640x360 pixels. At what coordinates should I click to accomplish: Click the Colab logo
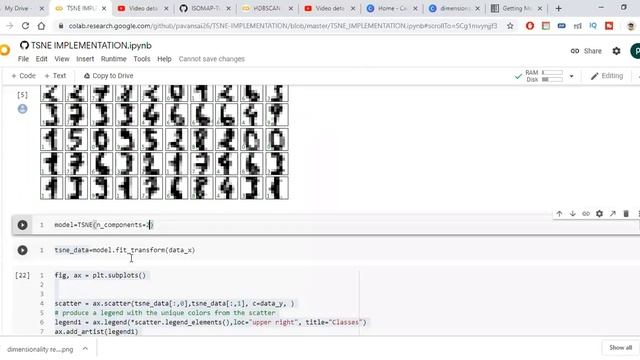coord(4,51)
